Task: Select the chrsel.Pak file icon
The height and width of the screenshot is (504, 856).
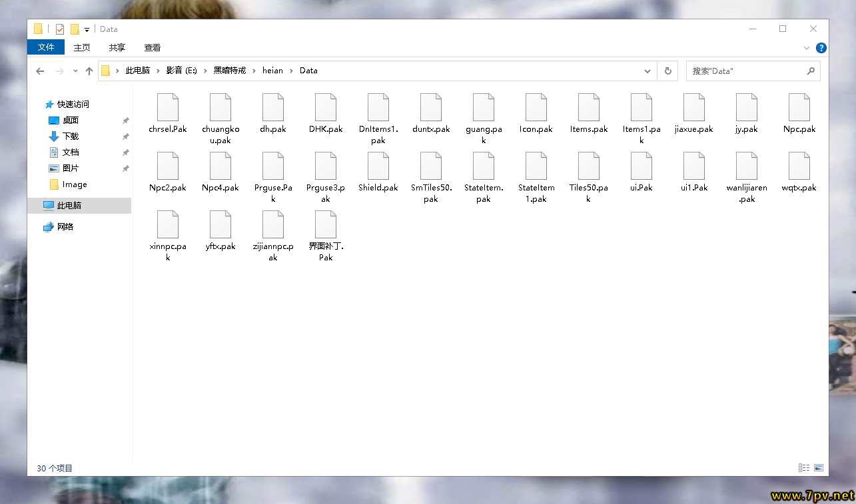Action: point(168,108)
